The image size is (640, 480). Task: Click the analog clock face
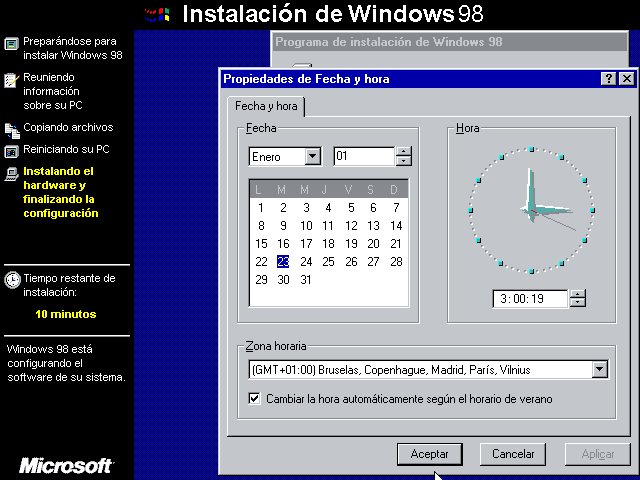(x=531, y=210)
